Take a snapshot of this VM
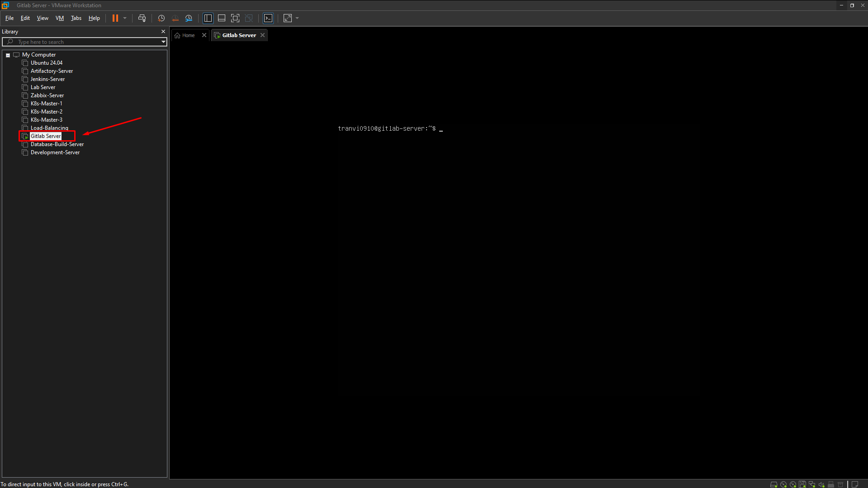 161,18
